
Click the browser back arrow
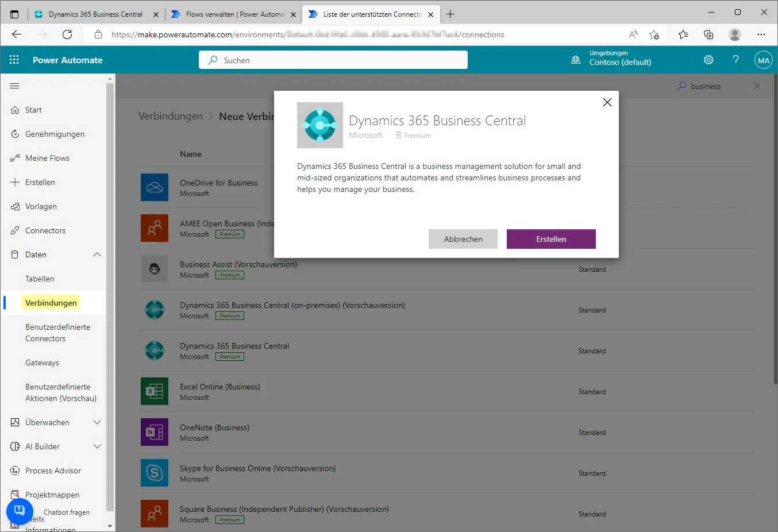(17, 34)
